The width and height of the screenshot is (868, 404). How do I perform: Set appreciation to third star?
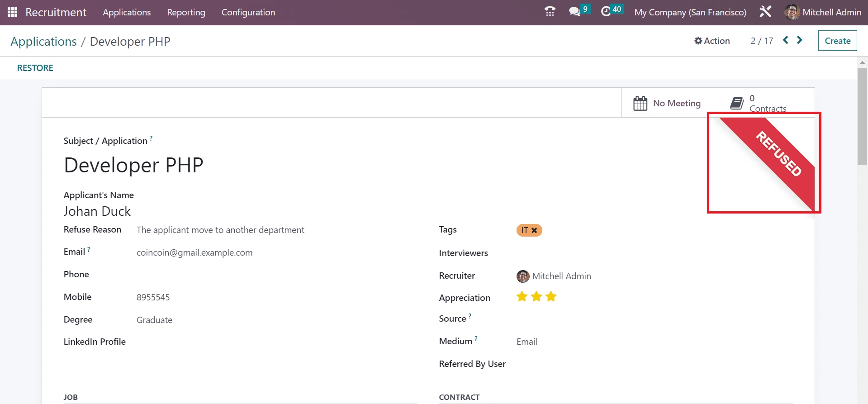pos(551,297)
